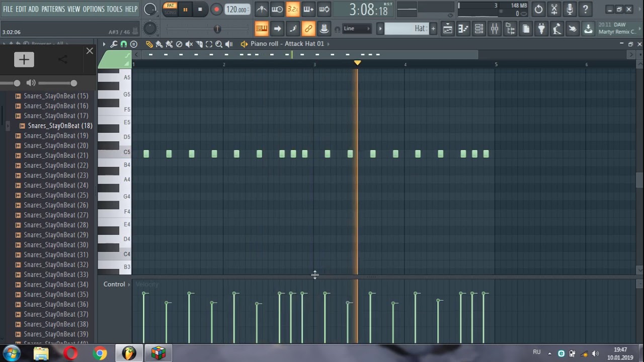Image resolution: width=644 pixels, height=362 pixels.
Task: Open the HELP menu
Action: tap(131, 9)
